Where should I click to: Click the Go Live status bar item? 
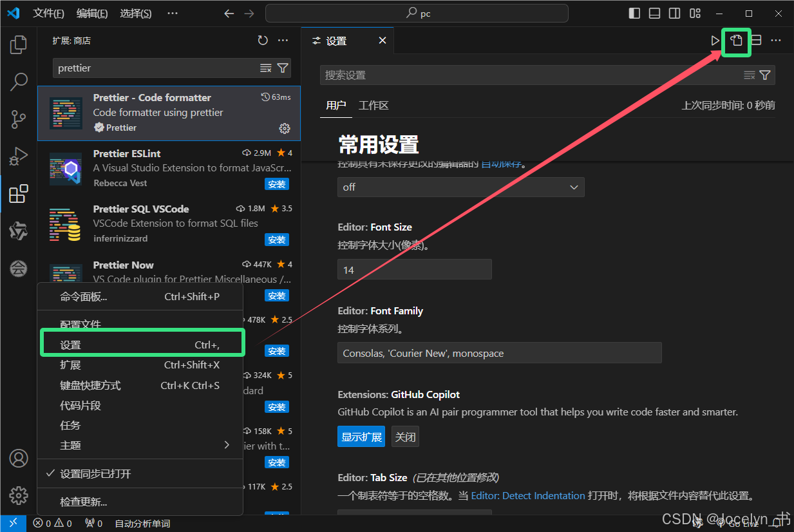click(x=739, y=524)
